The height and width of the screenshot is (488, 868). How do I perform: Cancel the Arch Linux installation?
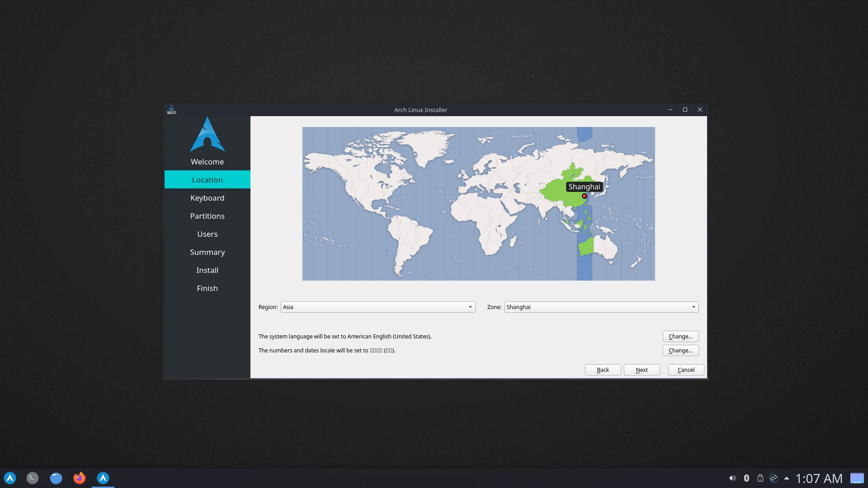[686, 370]
